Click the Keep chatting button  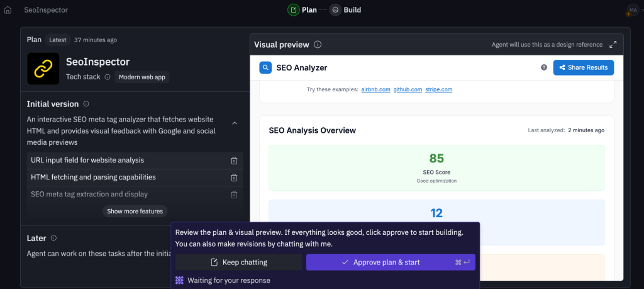(x=238, y=262)
